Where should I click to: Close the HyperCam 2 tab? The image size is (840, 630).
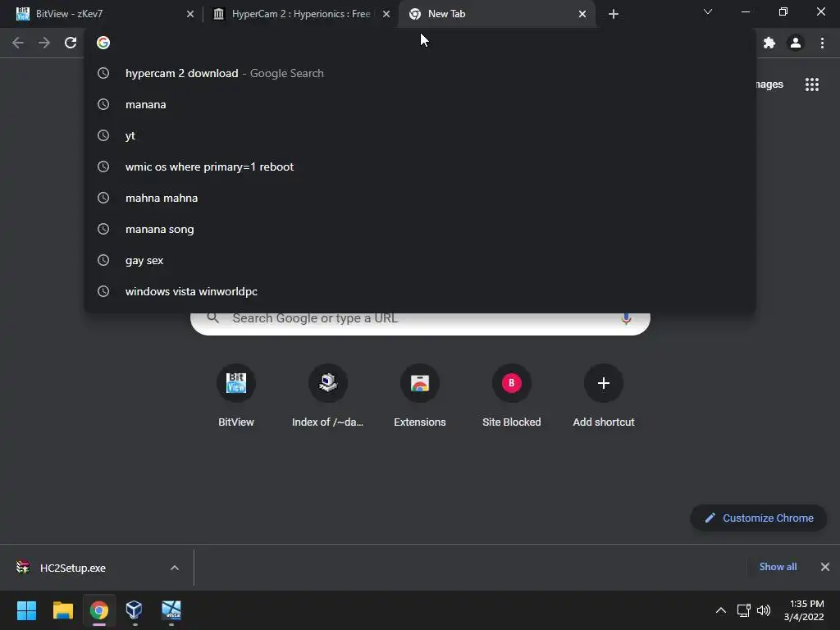(386, 14)
